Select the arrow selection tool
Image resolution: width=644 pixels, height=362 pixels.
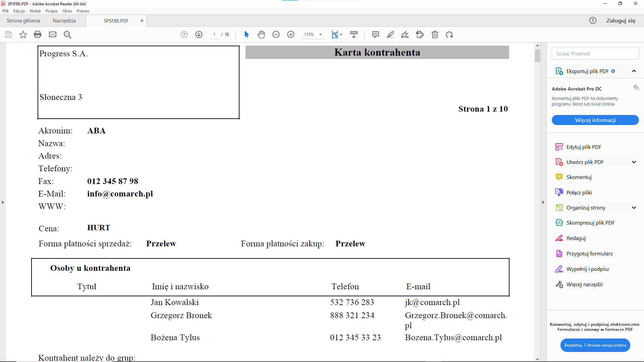(x=247, y=35)
